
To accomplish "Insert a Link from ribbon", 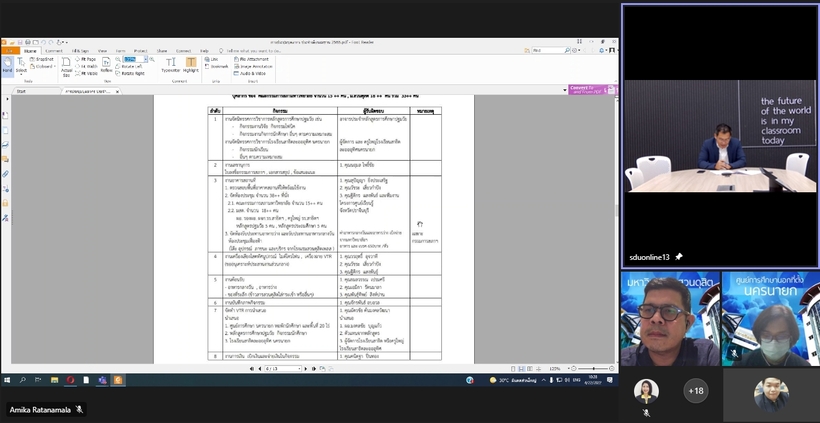I will click(212, 60).
